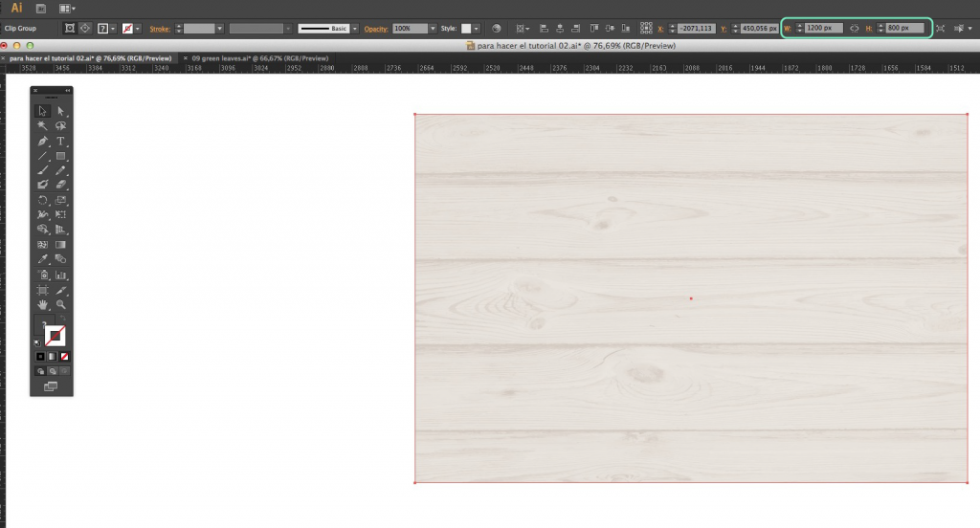
Task: Set the paint mode to None
Action: coord(65,357)
